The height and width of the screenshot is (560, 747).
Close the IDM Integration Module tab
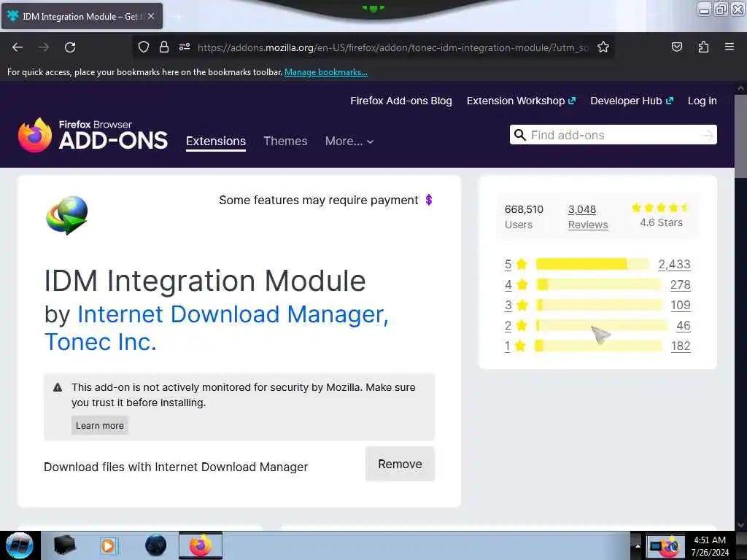[151, 16]
